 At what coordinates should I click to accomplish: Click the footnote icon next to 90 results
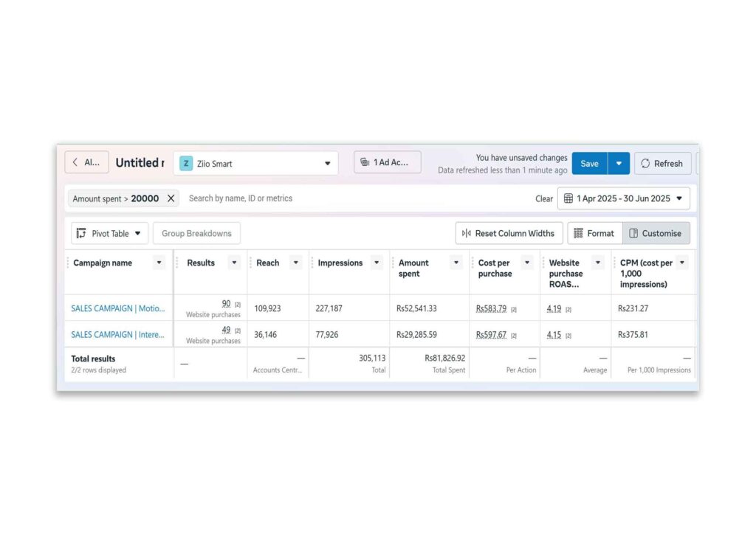click(x=238, y=305)
